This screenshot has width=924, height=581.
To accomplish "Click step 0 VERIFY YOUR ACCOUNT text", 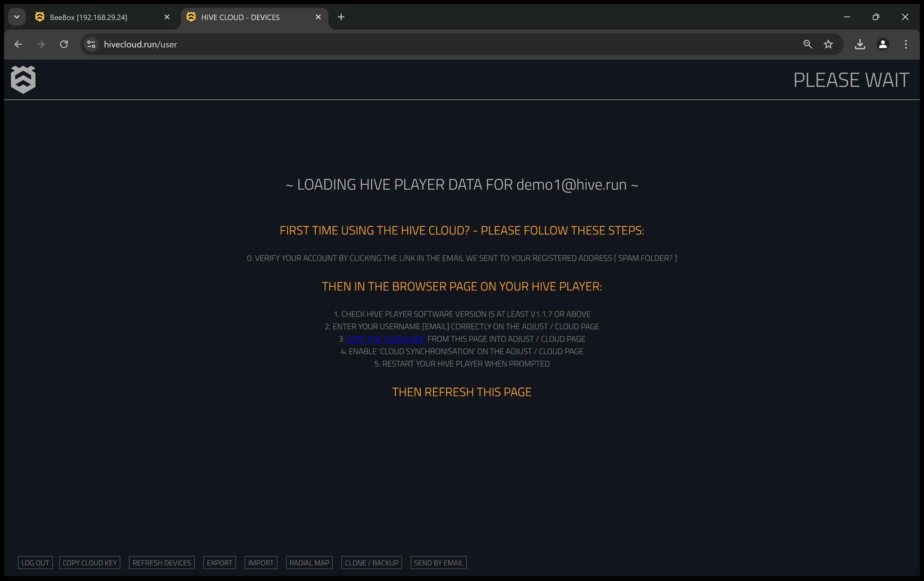I will pyautogui.click(x=462, y=258).
